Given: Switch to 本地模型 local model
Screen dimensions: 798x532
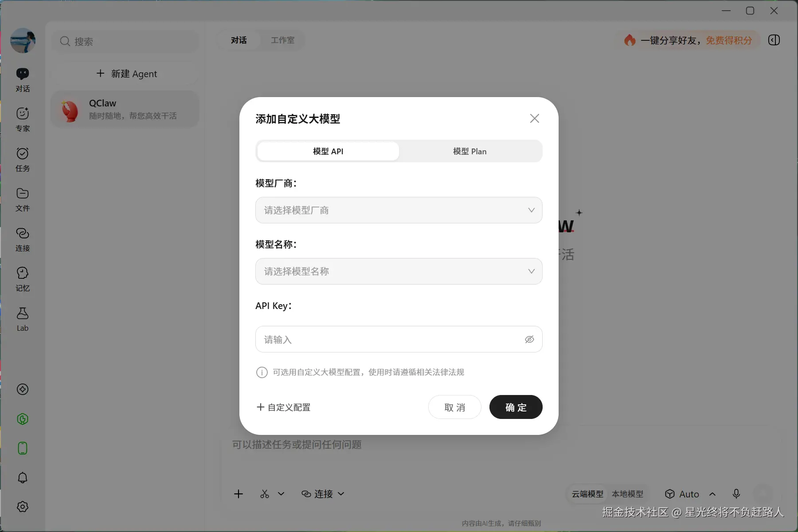Looking at the screenshot, I should [x=627, y=494].
